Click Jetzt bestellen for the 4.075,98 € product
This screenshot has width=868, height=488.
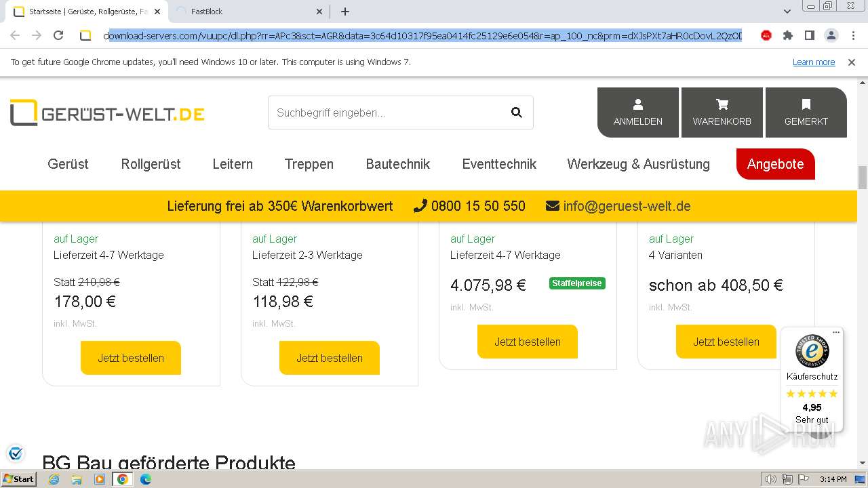[x=528, y=342]
